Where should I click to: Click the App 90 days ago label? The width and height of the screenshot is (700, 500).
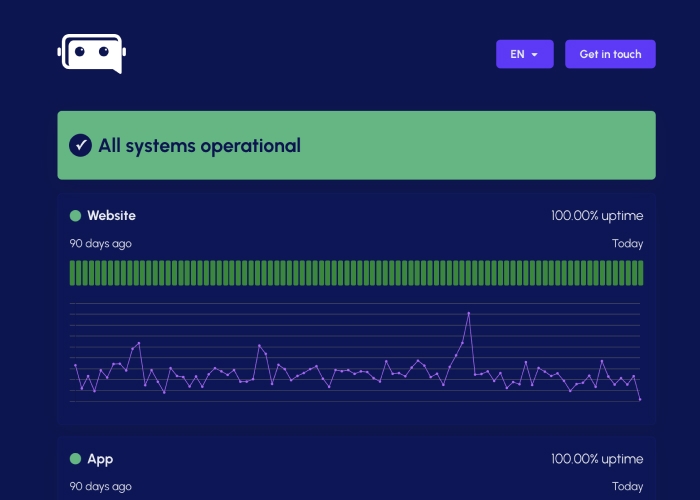pyautogui.click(x=100, y=487)
